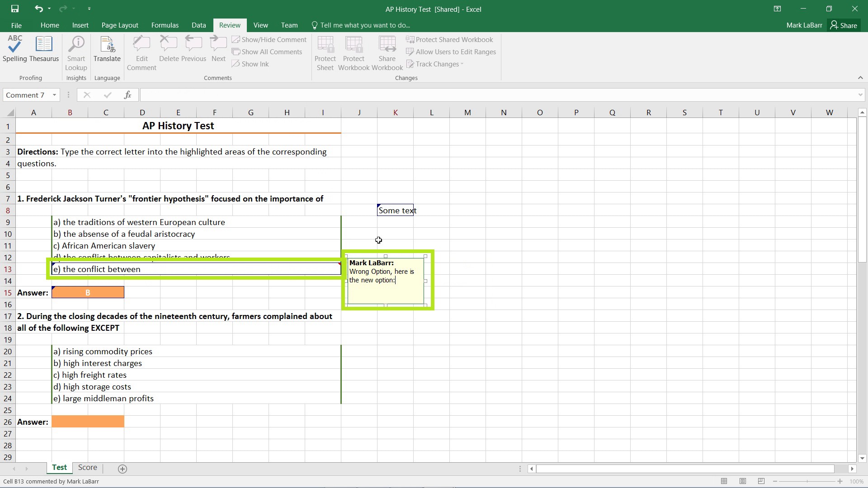Click the Accept Comment checkmark button

click(x=107, y=95)
